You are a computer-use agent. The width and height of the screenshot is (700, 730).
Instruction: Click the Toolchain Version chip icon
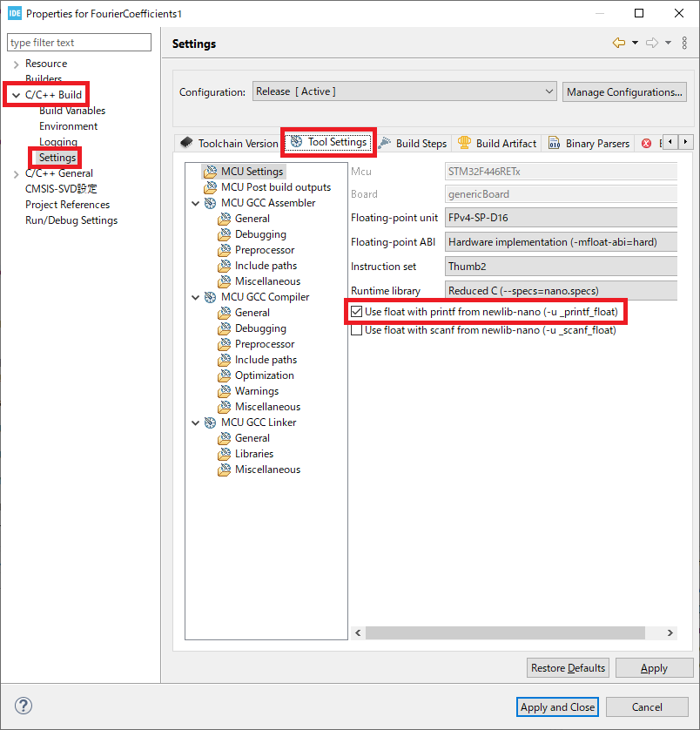pos(186,143)
